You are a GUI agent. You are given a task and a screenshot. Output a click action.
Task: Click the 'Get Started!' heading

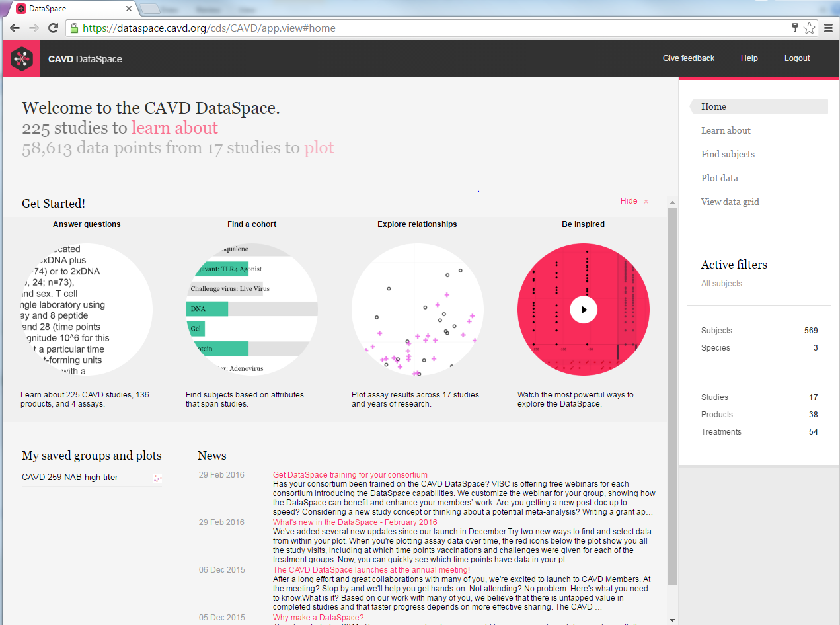tap(54, 204)
